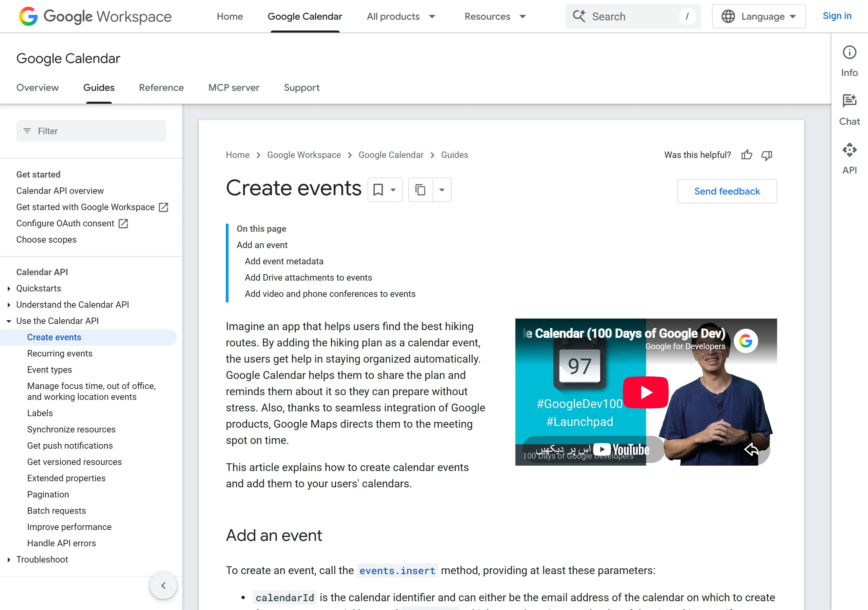This screenshot has height=610, width=868.
Task: Expand the Troubleshoot section
Action: click(x=9, y=560)
